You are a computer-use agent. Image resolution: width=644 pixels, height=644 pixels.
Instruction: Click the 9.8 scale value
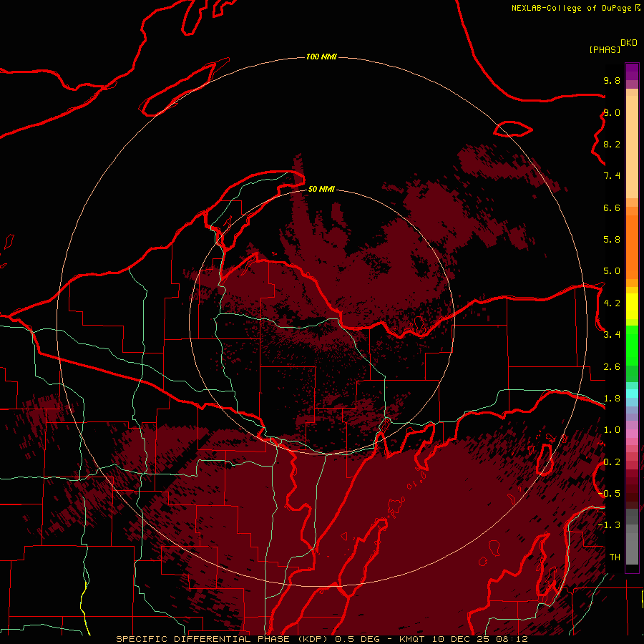point(612,80)
